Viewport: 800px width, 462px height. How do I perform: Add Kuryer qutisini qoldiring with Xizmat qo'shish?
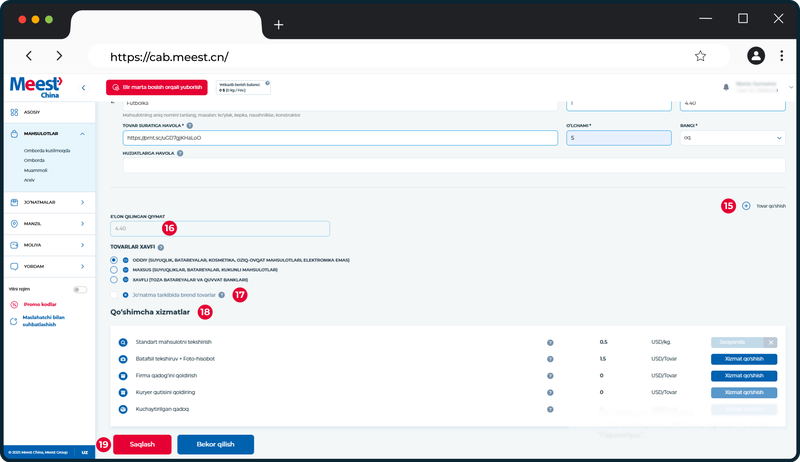(744, 393)
